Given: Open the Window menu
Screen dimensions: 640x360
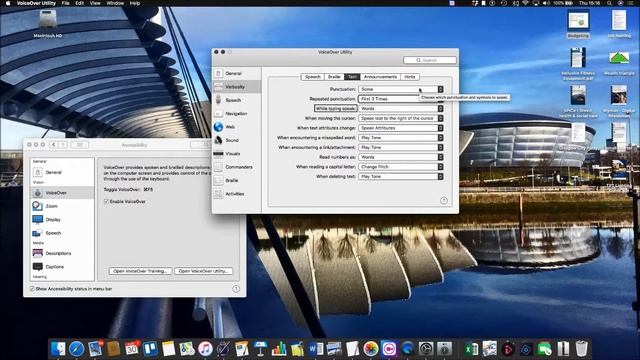Looking at the screenshot, I should (115, 3).
